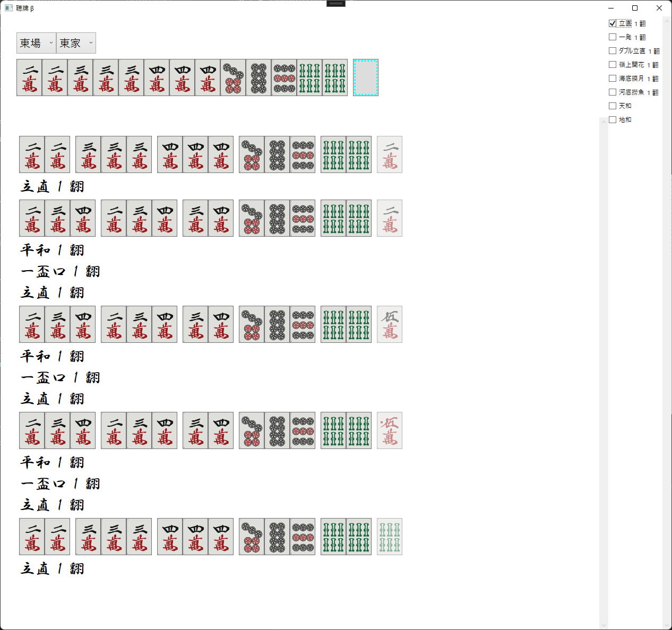Click a 三萬 tile in the bottom result row
672x630 pixels.
[x=113, y=537]
